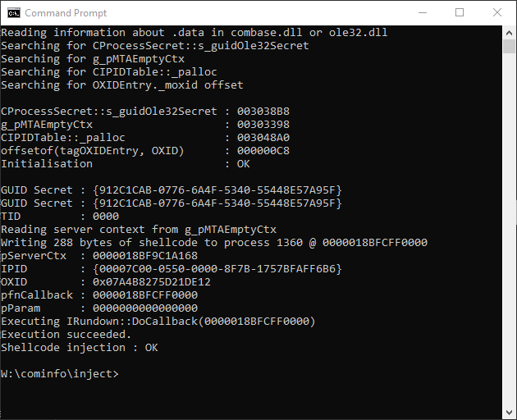Click the second GUID Secret line
The image size is (517, 420).
172,203
